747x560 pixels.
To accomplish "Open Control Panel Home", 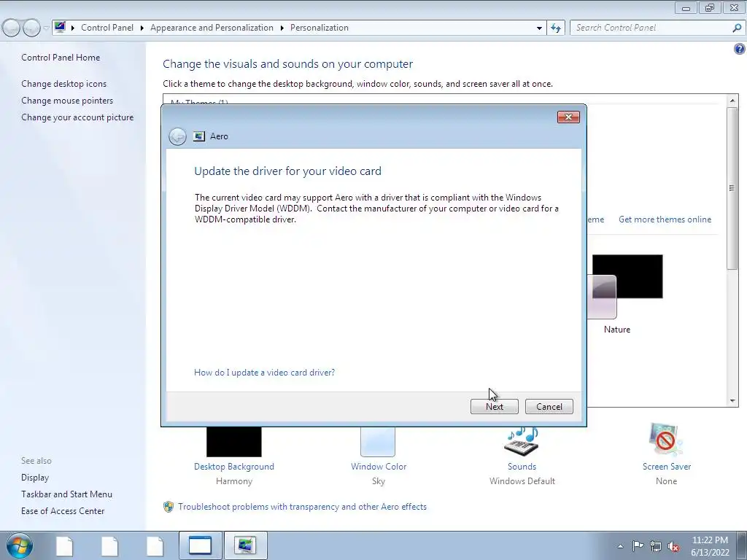I will pyautogui.click(x=61, y=58).
